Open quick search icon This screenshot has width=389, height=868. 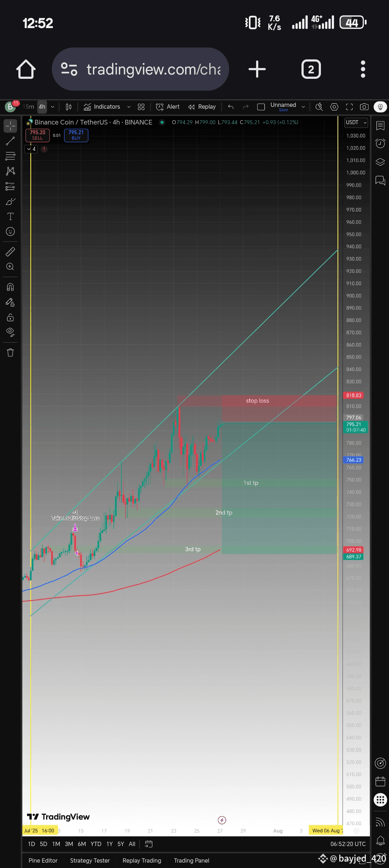click(319, 107)
